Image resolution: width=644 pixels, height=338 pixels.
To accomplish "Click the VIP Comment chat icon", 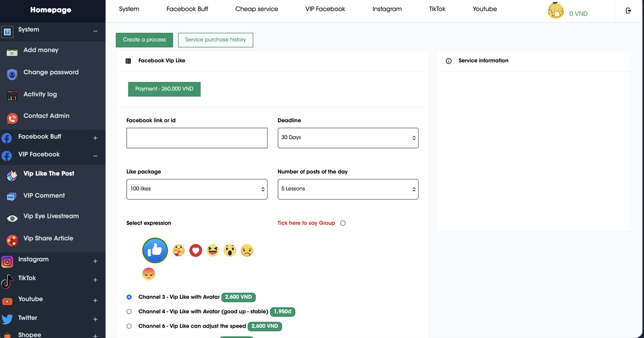I will click(x=12, y=197).
